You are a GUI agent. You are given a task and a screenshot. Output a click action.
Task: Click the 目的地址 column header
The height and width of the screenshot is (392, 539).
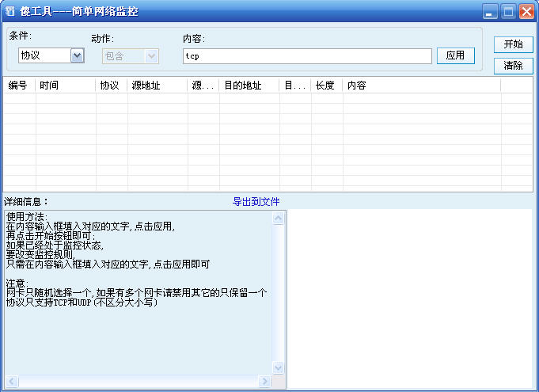click(249, 86)
